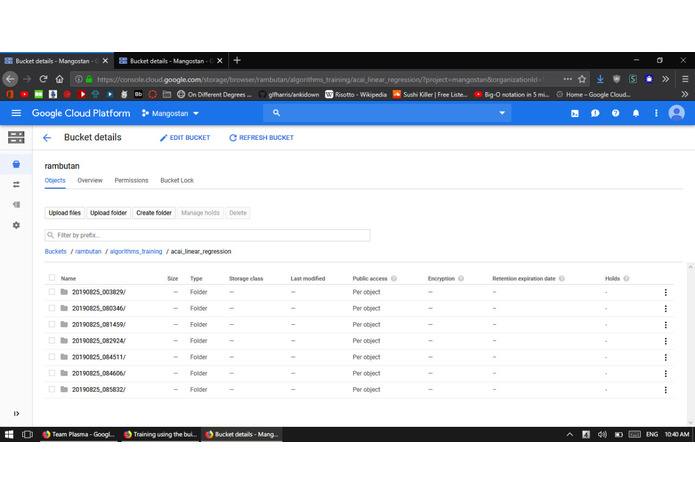
Task: Open the help question mark icon
Action: tap(615, 113)
